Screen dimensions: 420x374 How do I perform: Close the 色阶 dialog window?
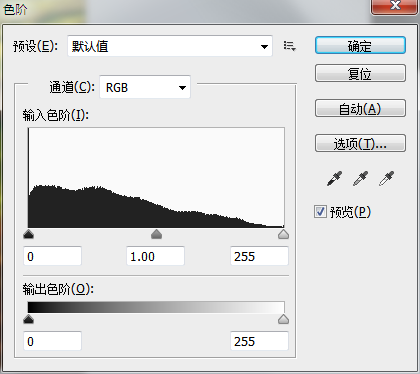pyautogui.click(x=395, y=6)
